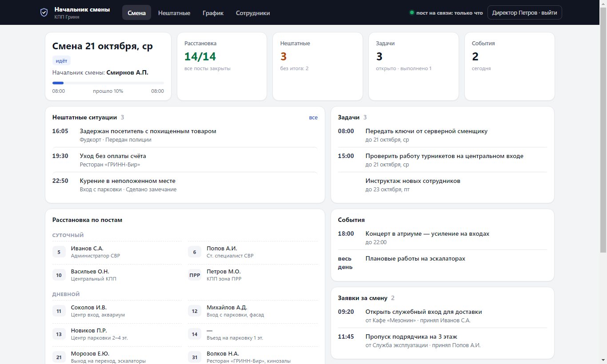Click post badge 13 for Новиков П.Р.

coord(59,334)
